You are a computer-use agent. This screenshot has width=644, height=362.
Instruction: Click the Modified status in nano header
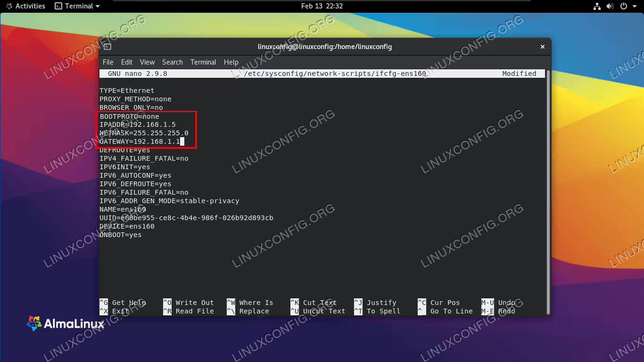point(519,74)
